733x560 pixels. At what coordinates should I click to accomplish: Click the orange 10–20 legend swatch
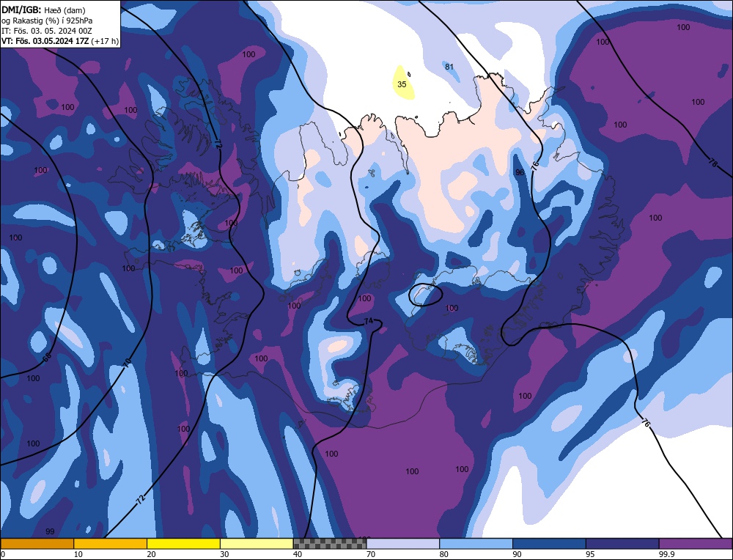tap(111, 544)
